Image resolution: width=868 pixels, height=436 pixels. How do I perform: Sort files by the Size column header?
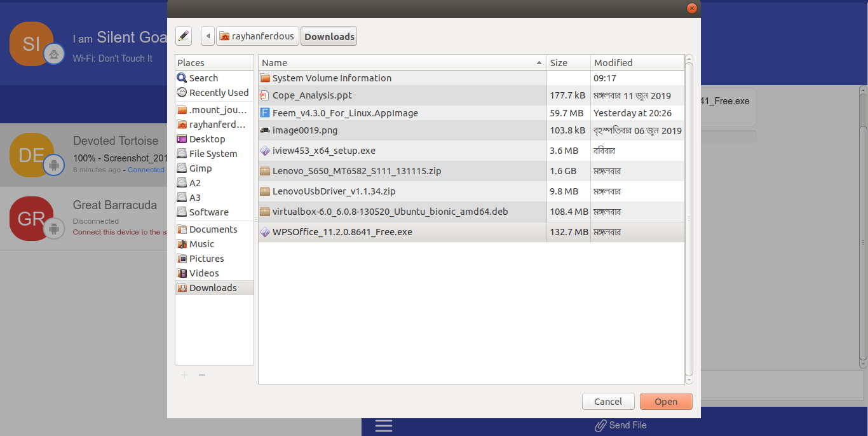[x=569, y=62]
